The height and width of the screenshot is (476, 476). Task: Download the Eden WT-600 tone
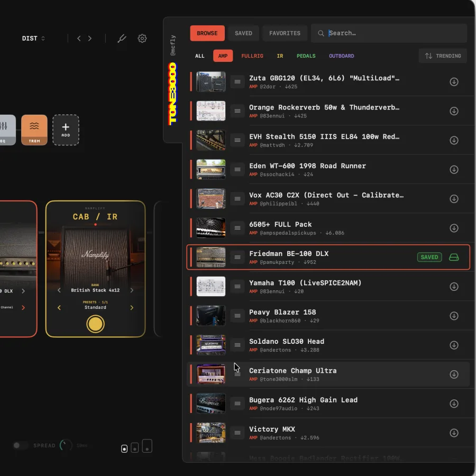[x=454, y=170]
